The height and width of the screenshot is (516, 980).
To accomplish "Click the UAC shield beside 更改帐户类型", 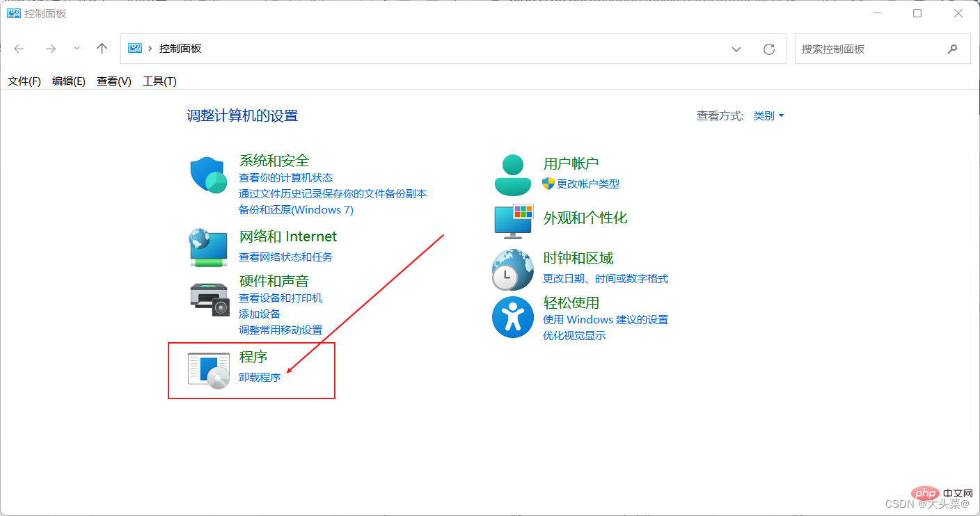I will pos(548,184).
